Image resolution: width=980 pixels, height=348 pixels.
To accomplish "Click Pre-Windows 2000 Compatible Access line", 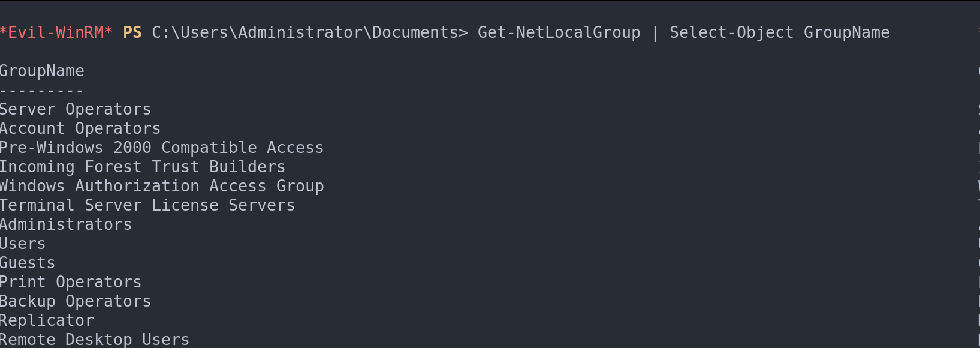I will (162, 148).
